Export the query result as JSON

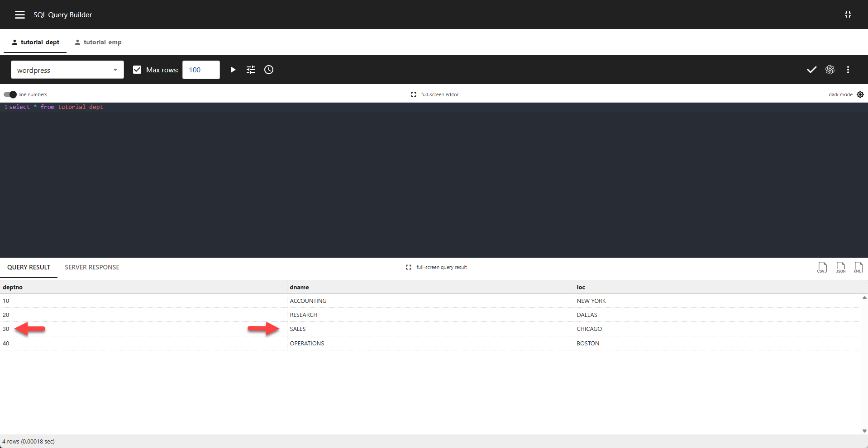[x=840, y=267]
